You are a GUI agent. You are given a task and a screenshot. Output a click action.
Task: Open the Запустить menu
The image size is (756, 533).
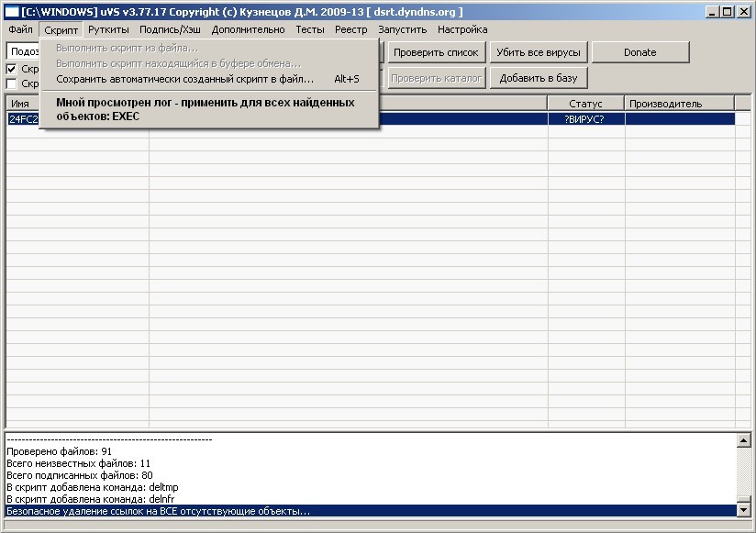(402, 29)
